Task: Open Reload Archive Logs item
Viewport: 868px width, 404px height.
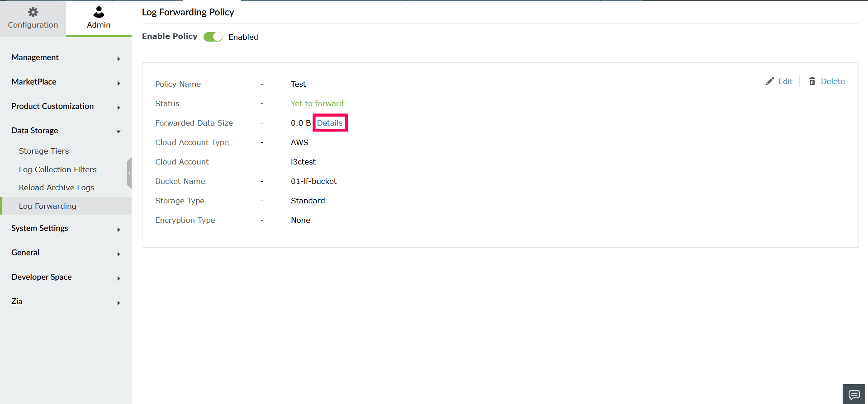Action: tap(57, 188)
